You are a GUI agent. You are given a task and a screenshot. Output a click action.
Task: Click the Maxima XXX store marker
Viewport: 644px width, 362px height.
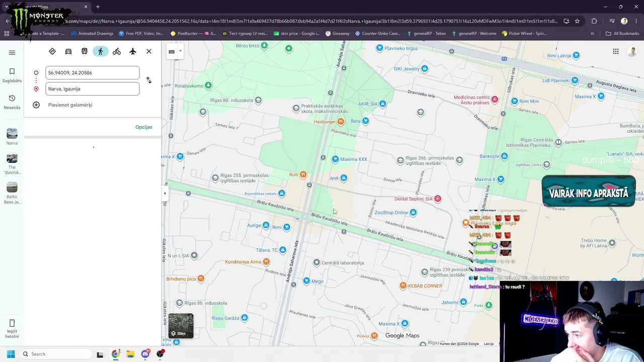coord(336,159)
